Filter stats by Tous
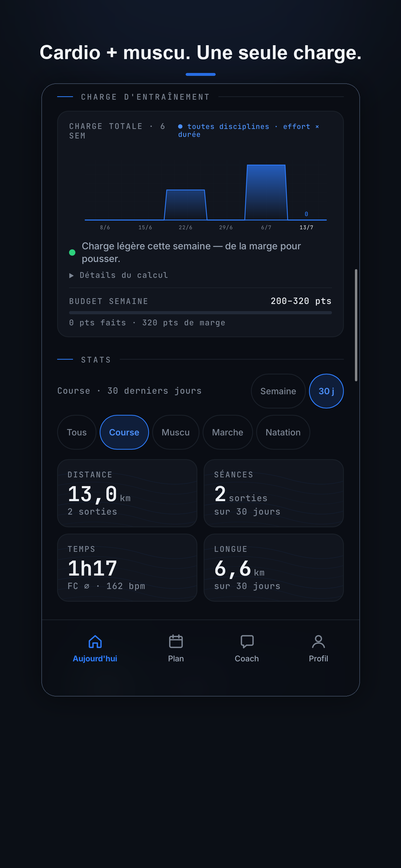This screenshot has height=868, width=401. click(77, 432)
